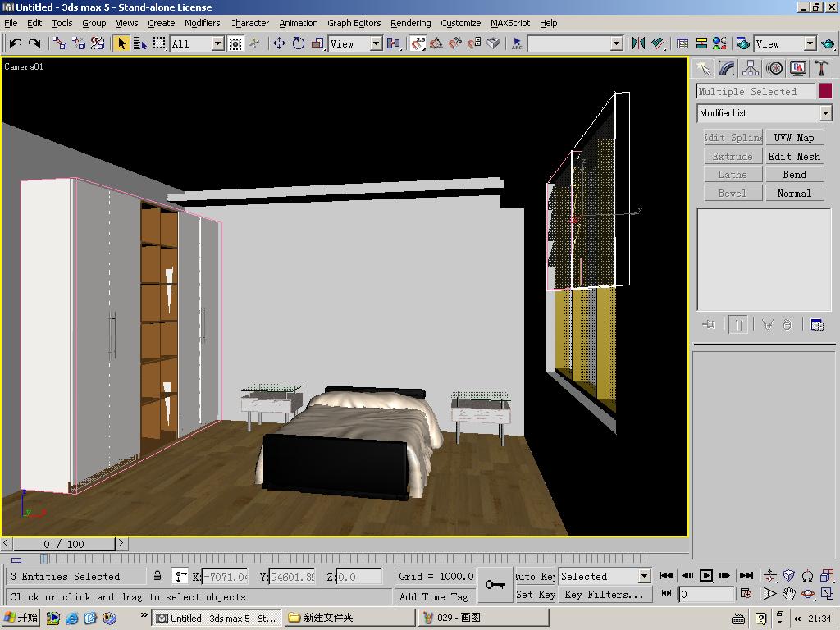Click the object color swatch
Viewport: 840px width, 630px height.
pos(825,91)
